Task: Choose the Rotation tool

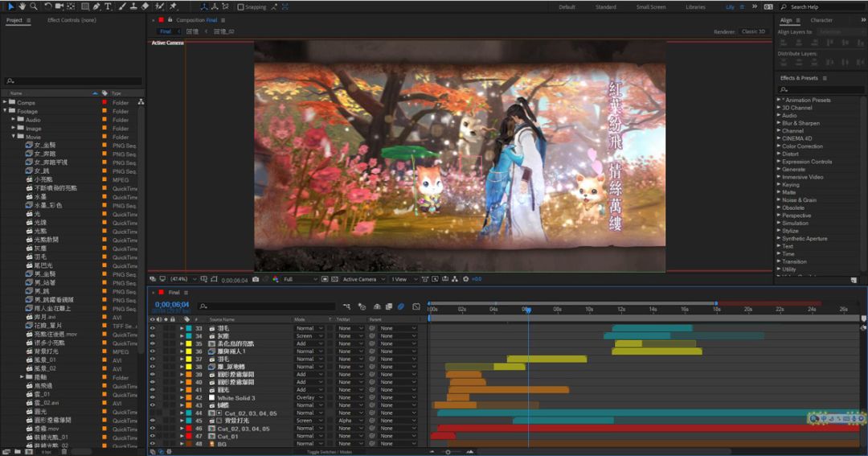Action: [x=48, y=6]
